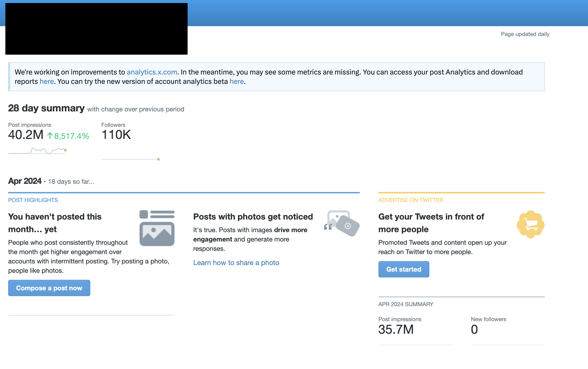Click the Get started button
This screenshot has height=369, width=588.
pyautogui.click(x=404, y=269)
